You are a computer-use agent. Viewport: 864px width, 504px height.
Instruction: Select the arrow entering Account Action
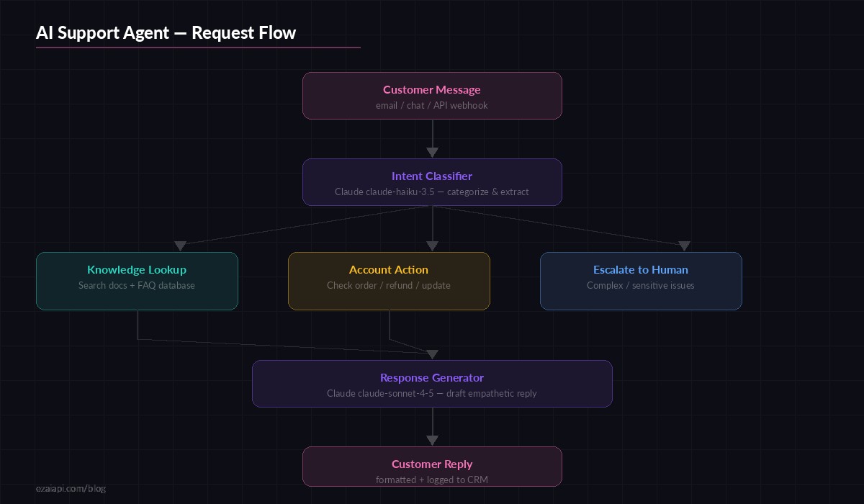pyautogui.click(x=432, y=245)
